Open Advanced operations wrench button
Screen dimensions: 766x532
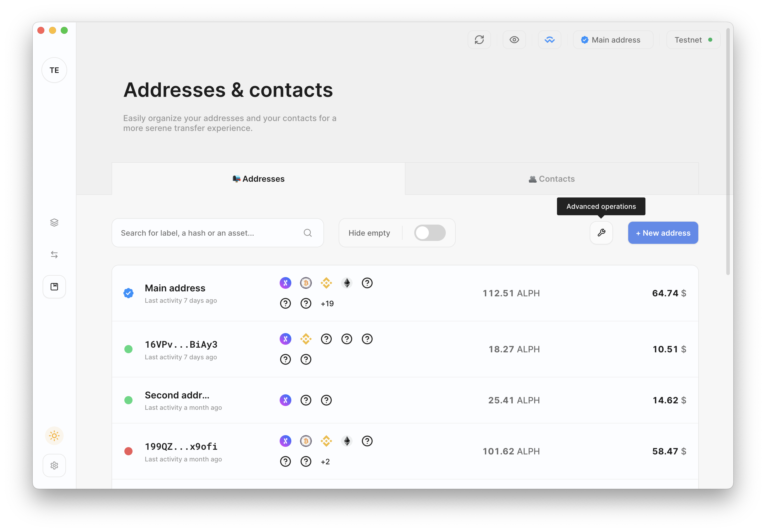601,233
